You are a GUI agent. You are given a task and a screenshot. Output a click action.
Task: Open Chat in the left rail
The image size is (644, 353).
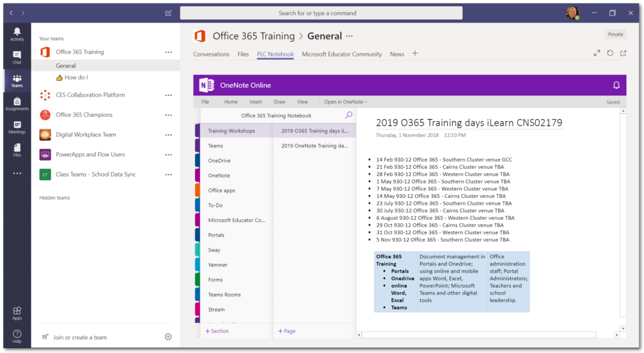[17, 57]
